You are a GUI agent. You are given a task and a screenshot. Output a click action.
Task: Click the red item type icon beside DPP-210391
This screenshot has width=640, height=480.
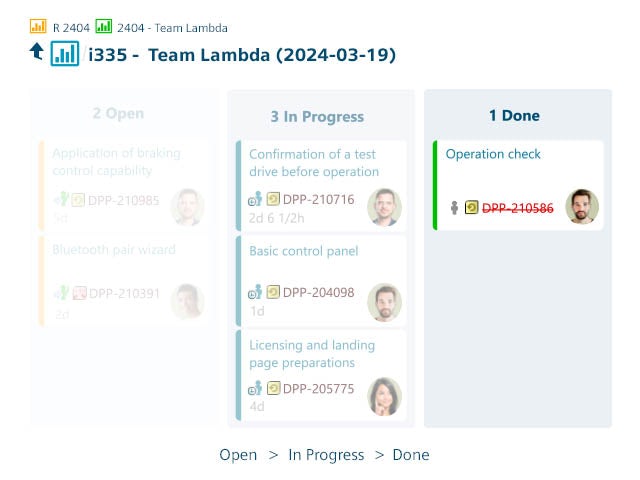[x=79, y=294]
